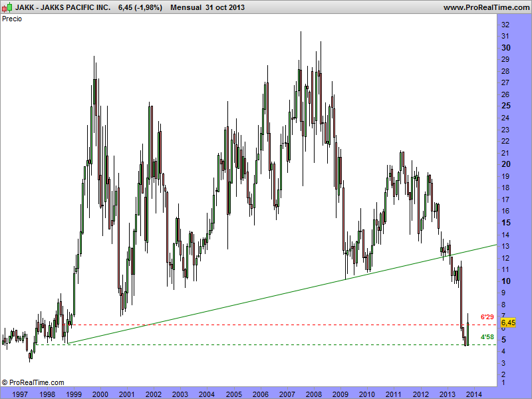Viewport: 532px width, 399px height.
Task: Click the 27 price scale label
Action: tap(505, 82)
